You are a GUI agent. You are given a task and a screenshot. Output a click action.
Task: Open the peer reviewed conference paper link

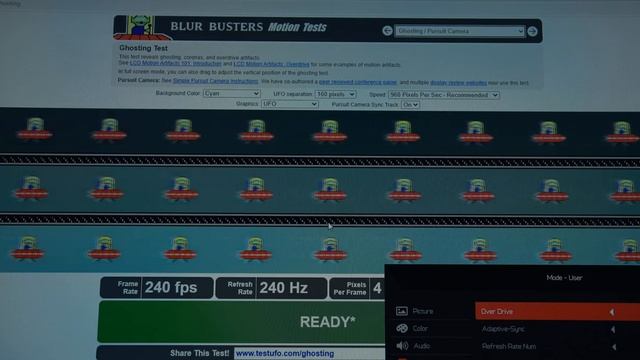click(x=358, y=82)
